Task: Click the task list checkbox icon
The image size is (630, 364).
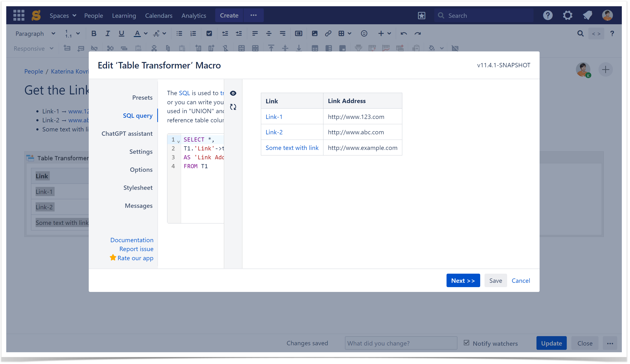Action: 209,33
